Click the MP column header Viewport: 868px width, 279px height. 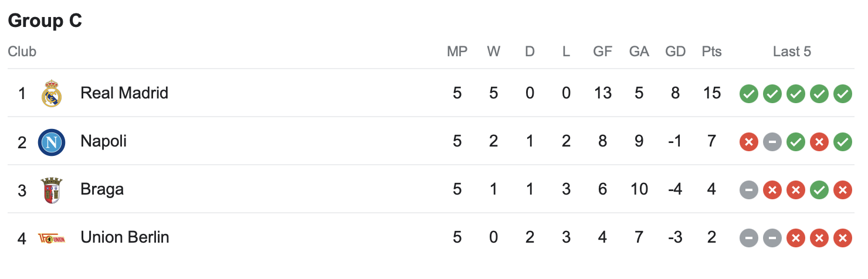[457, 52]
